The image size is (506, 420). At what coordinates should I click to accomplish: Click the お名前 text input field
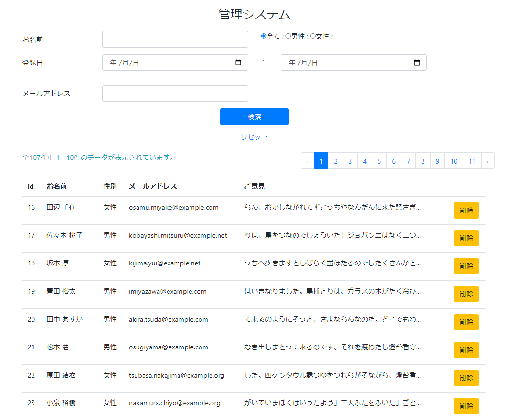pyautogui.click(x=175, y=39)
